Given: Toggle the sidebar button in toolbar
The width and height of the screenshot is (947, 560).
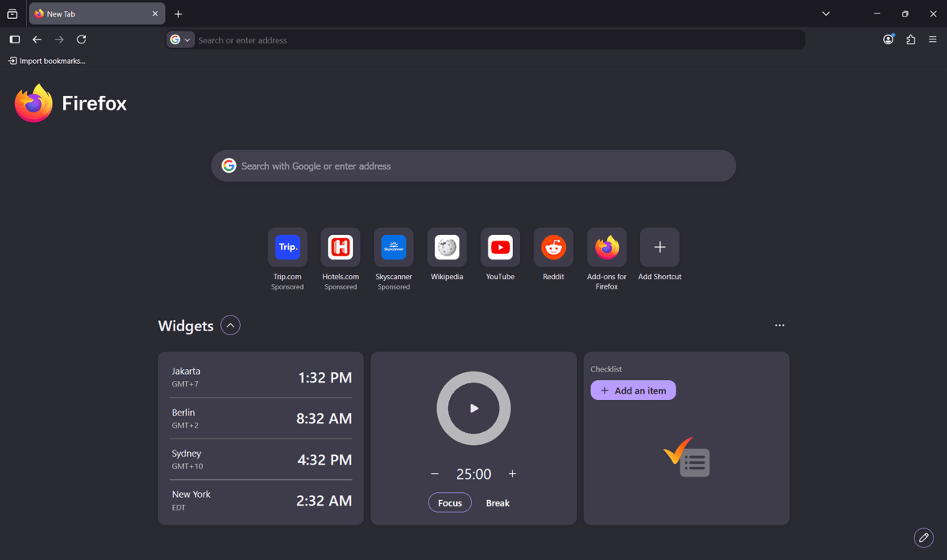Looking at the screenshot, I should coord(14,39).
